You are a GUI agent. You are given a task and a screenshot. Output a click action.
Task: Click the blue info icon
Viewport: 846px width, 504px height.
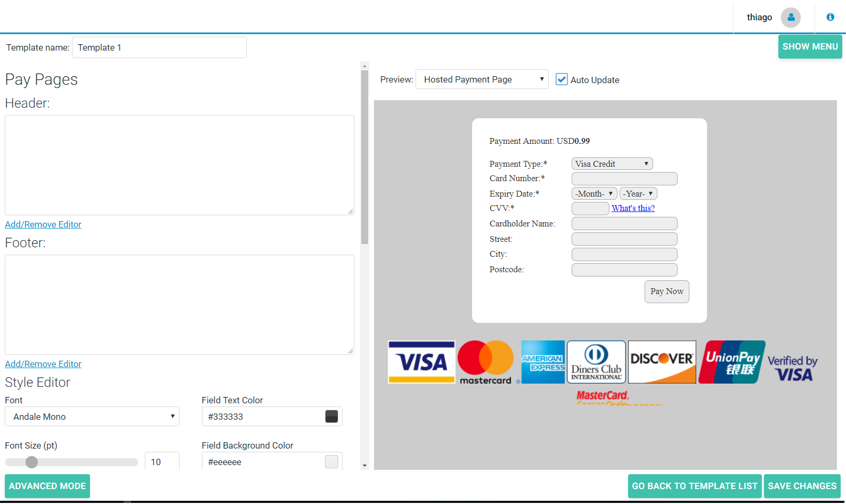[830, 17]
